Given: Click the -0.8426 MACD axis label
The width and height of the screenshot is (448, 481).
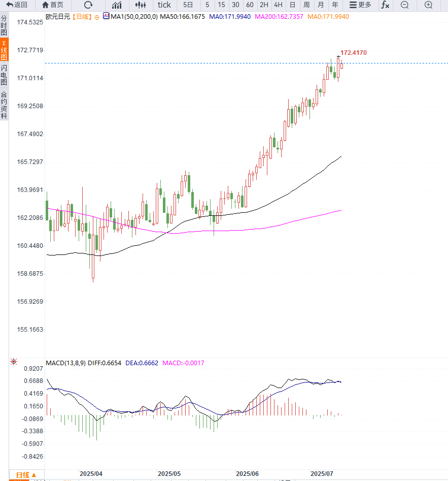Looking at the screenshot, I should (x=32, y=457).
